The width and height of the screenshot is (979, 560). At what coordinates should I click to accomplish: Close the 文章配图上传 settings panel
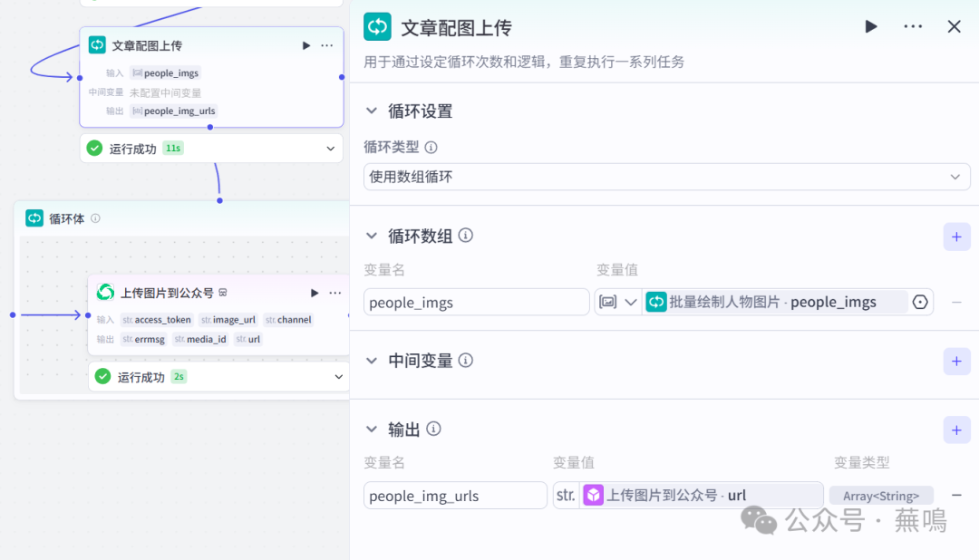[x=954, y=27]
